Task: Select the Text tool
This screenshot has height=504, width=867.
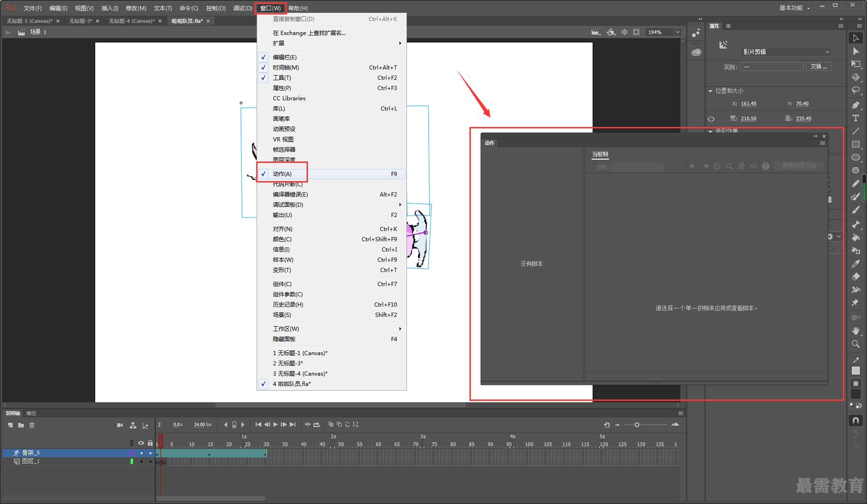Action: point(856,118)
